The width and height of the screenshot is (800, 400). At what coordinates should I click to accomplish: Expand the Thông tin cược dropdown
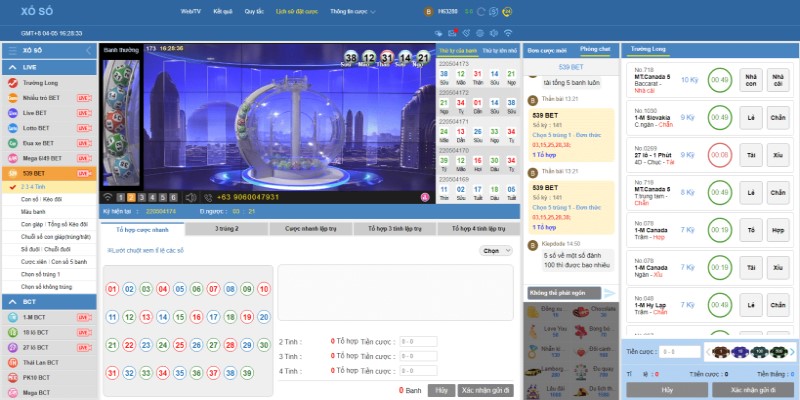coord(353,11)
